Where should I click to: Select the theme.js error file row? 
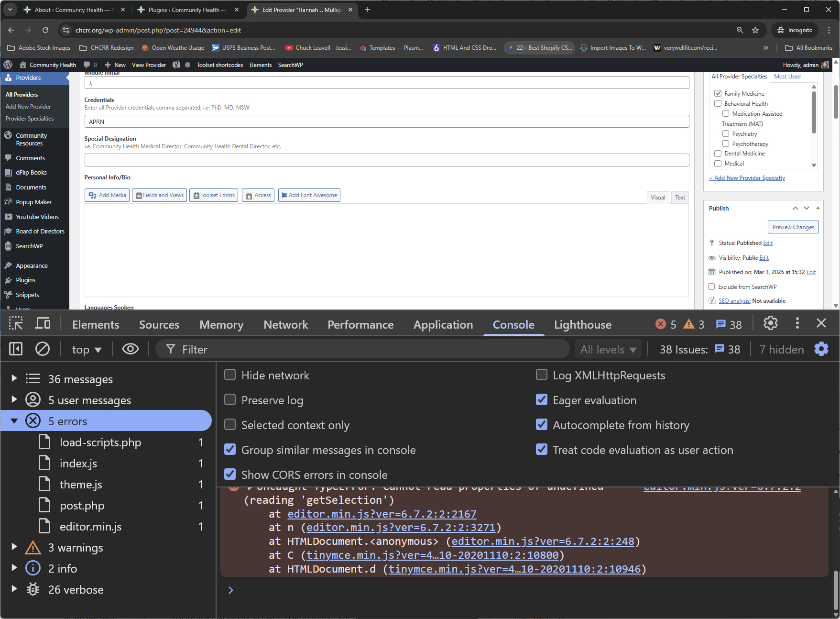[106, 484]
